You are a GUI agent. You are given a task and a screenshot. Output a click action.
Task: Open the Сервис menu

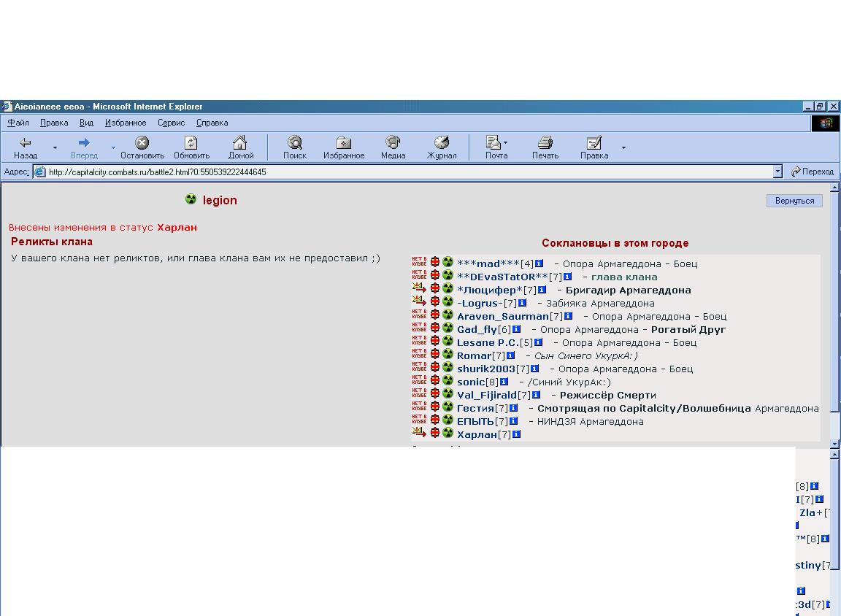[x=171, y=123]
